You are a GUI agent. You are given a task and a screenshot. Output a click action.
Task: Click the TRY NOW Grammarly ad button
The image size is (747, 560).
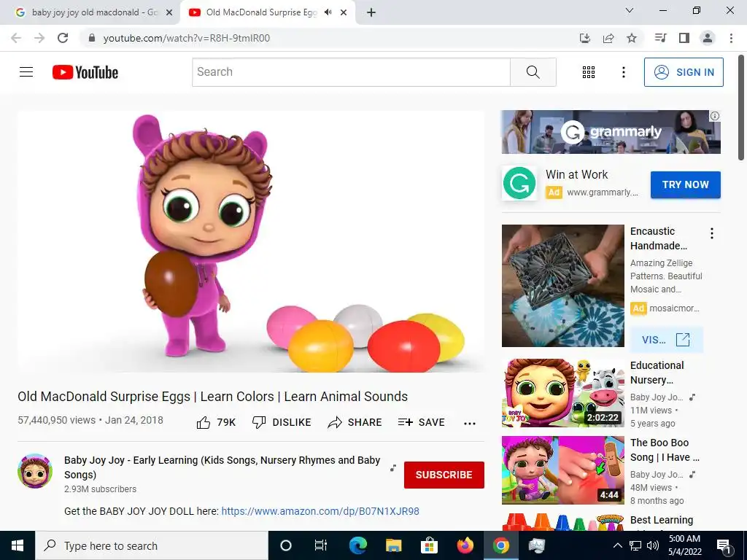point(686,184)
